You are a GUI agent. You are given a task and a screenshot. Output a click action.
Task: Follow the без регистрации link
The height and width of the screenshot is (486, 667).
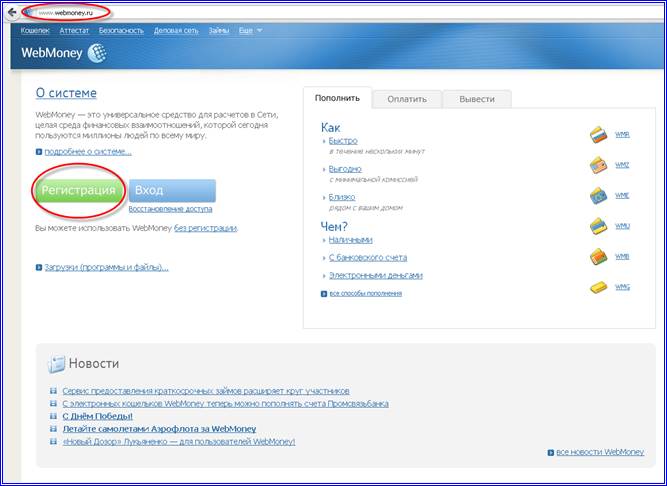point(205,228)
